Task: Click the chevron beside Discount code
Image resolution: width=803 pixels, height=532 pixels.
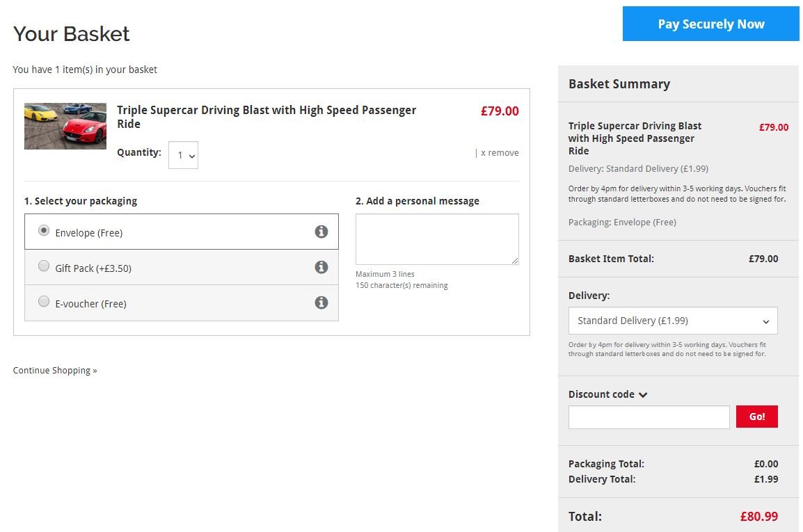Action: click(643, 395)
